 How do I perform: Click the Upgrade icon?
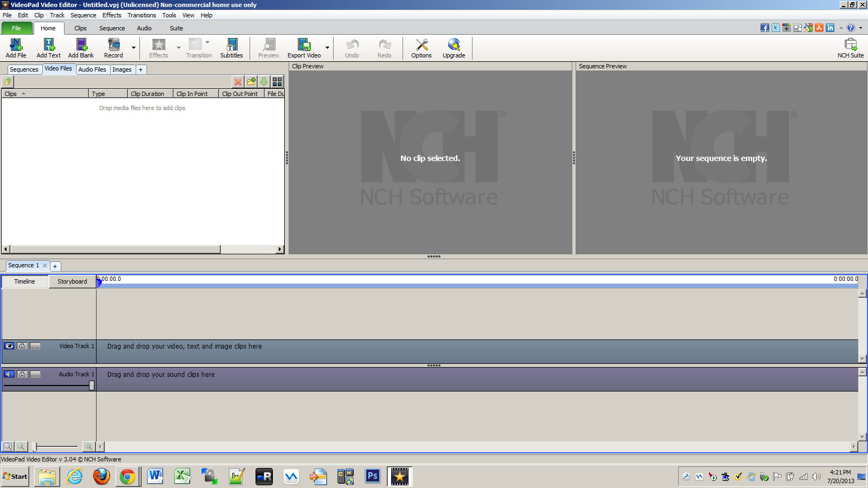454,48
